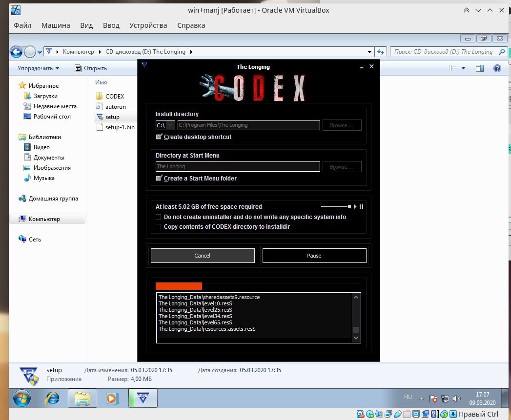This screenshot has width=511, height=420.
Task: Click VirtualBox audio indicator in status bar
Action: click(379, 414)
